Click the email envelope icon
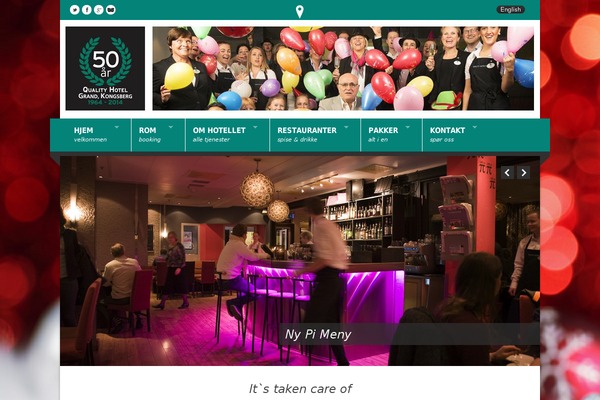The height and width of the screenshot is (400, 600). (x=111, y=10)
